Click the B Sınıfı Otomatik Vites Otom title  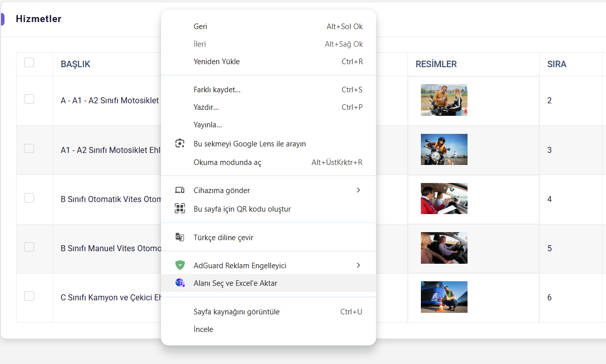[111, 199]
